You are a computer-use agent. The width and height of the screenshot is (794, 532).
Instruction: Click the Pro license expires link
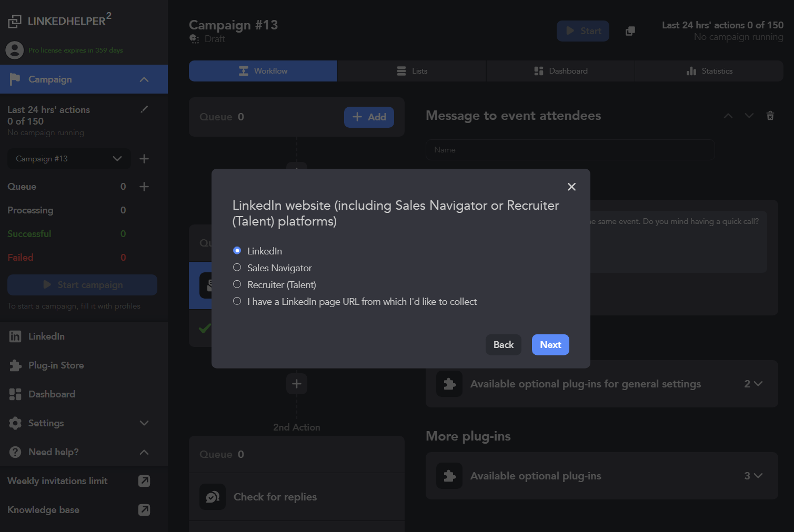pyautogui.click(x=76, y=50)
